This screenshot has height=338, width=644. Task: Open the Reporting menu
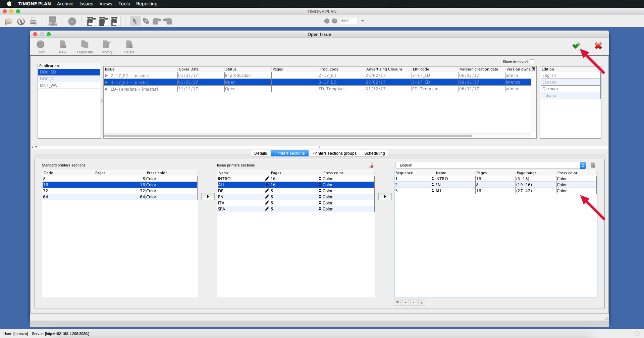(x=147, y=4)
